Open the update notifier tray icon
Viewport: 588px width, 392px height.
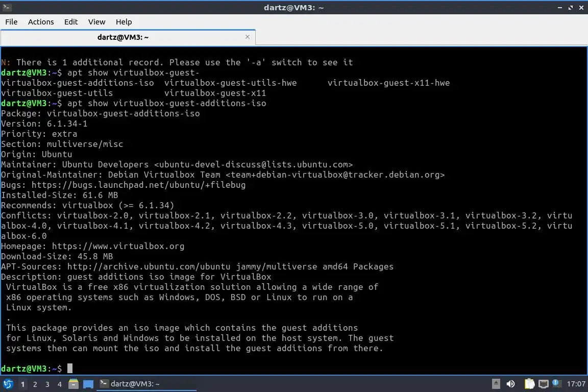coord(557,383)
